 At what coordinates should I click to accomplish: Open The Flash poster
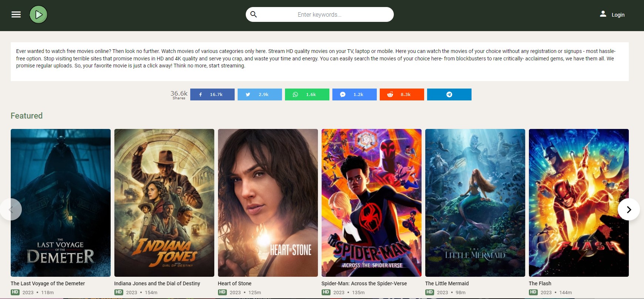click(579, 203)
